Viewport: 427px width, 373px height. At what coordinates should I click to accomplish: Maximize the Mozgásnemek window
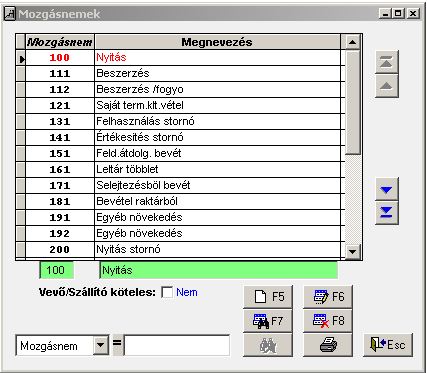tap(398, 14)
